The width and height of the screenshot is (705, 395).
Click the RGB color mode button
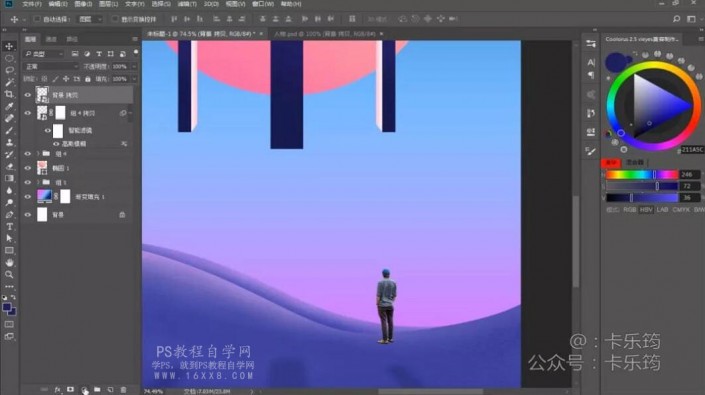click(629, 210)
